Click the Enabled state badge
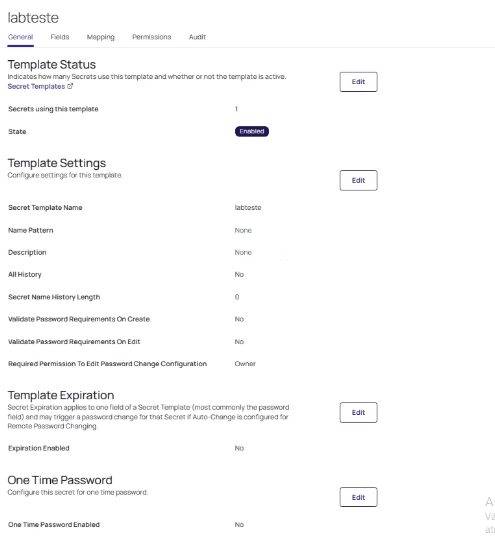495x544 pixels. tap(252, 131)
